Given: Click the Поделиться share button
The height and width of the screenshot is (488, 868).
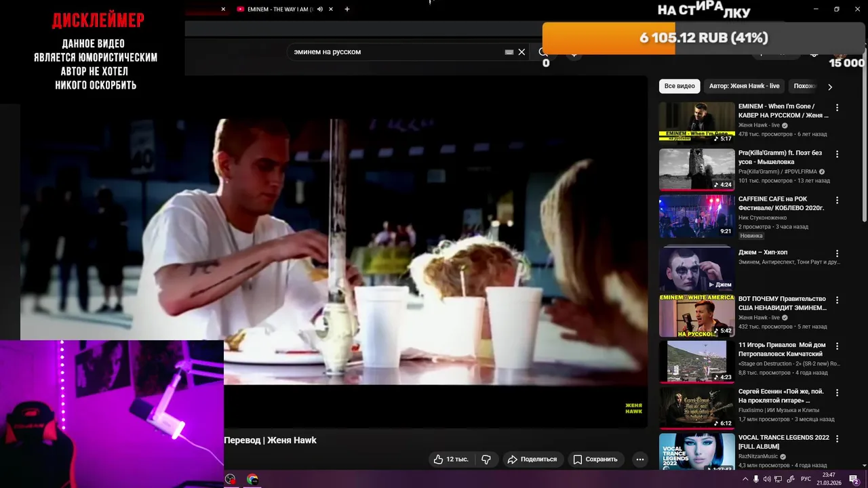Looking at the screenshot, I should (x=532, y=459).
